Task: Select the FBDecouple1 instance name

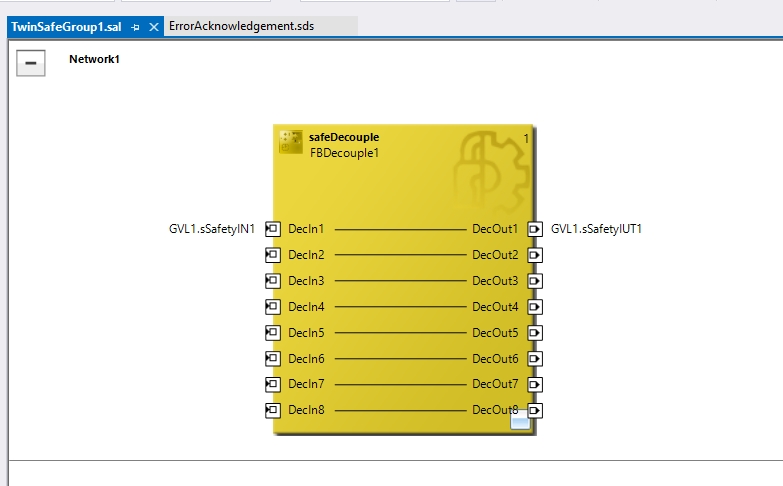Action: 345,153
